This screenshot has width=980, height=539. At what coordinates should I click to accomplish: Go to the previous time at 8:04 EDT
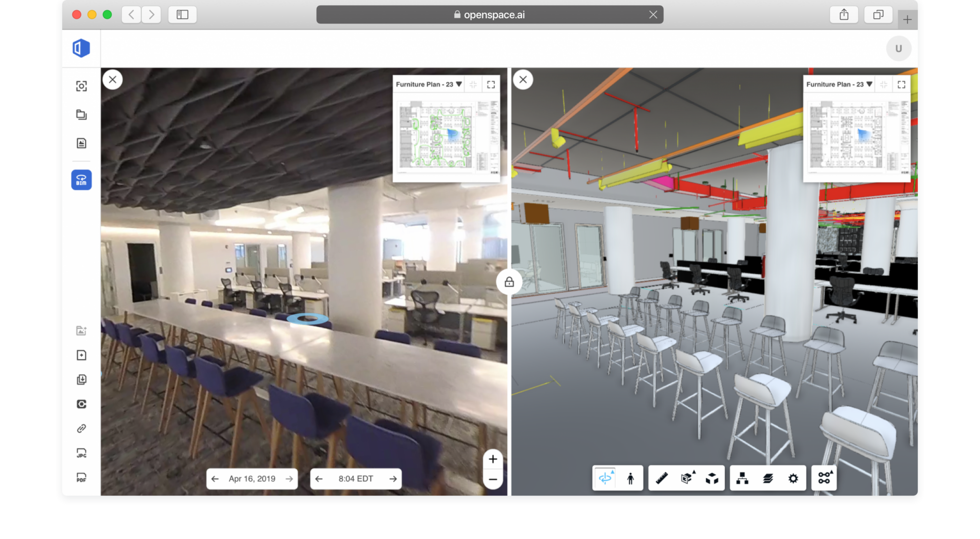pos(319,478)
